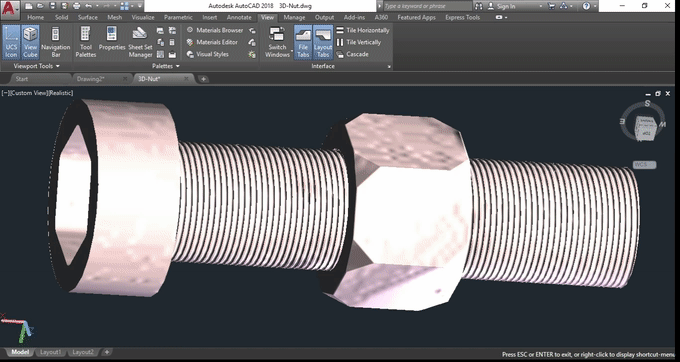
Task: Switch to the Visualize ribbon tab
Action: [142, 17]
